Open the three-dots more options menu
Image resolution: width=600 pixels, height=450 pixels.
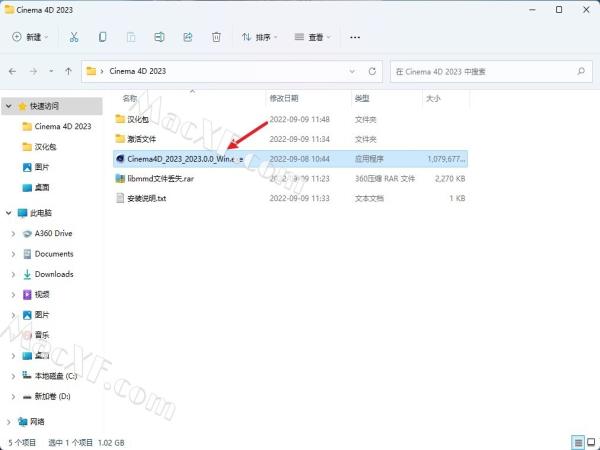[x=355, y=37]
